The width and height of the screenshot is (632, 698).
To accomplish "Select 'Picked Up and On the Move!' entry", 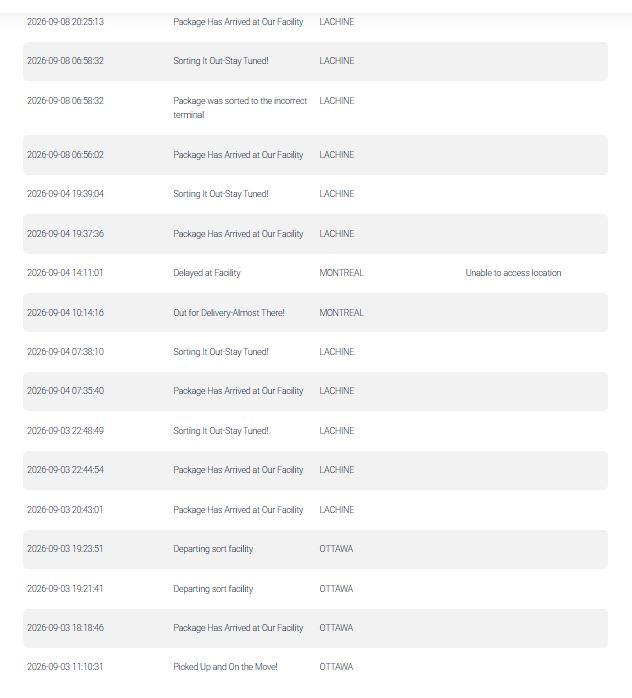I will tap(225, 667).
